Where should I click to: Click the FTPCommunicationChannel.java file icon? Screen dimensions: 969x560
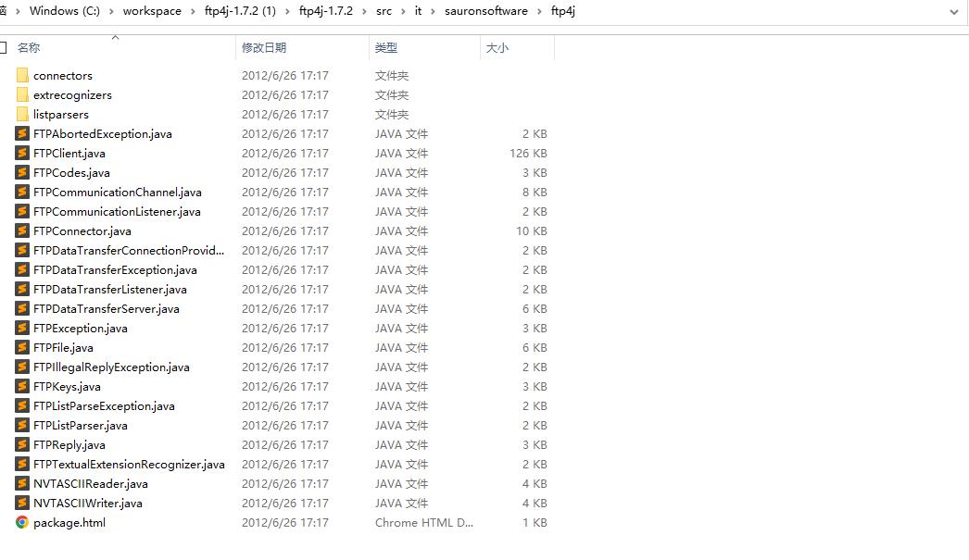tap(22, 192)
